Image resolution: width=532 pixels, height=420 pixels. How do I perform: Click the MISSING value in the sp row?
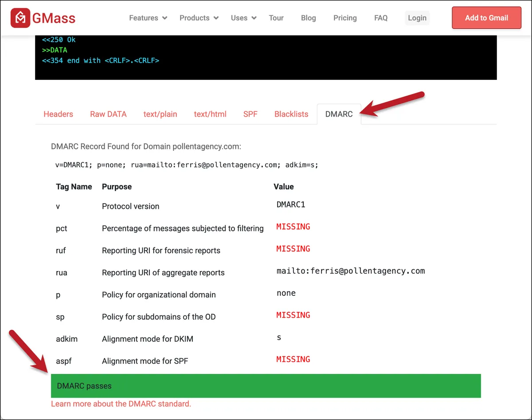[293, 315]
